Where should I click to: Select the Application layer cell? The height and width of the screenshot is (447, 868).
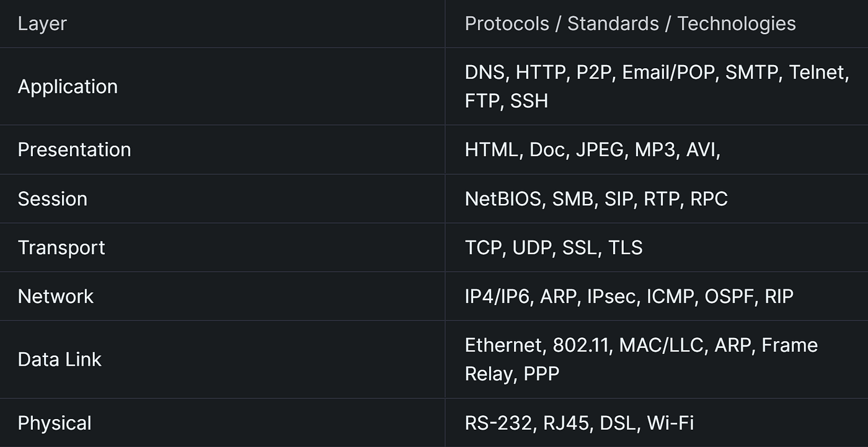[x=222, y=86]
